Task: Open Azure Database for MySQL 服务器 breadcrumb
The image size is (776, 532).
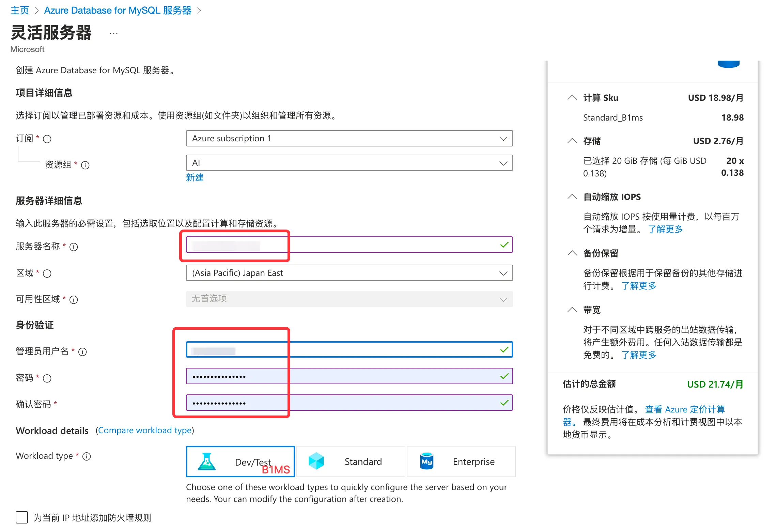Action: tap(118, 11)
